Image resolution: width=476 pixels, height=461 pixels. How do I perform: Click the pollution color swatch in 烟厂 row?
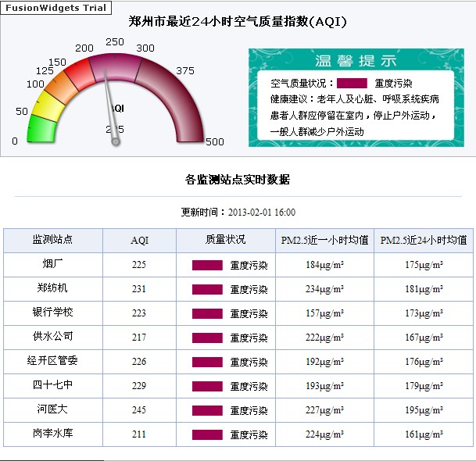point(207,265)
